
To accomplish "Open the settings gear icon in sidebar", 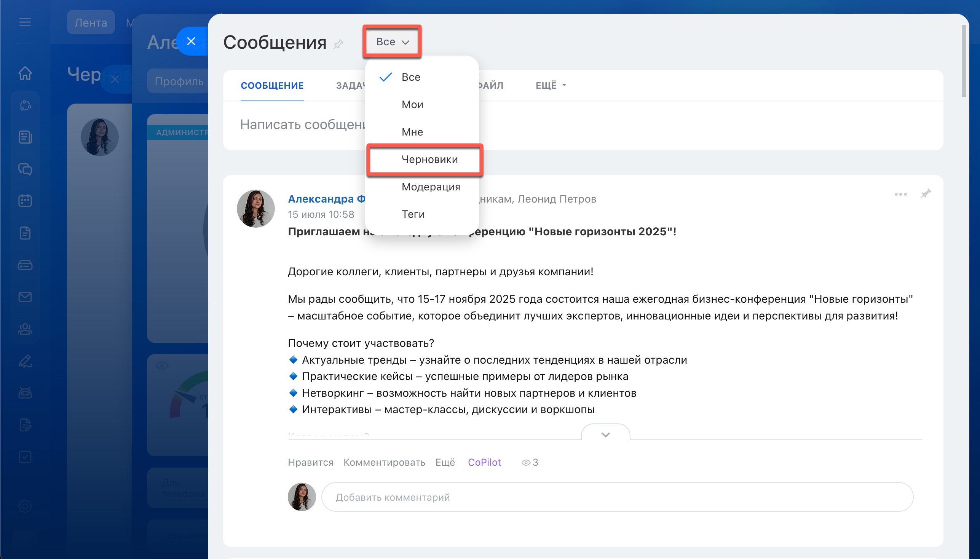I will (x=25, y=506).
